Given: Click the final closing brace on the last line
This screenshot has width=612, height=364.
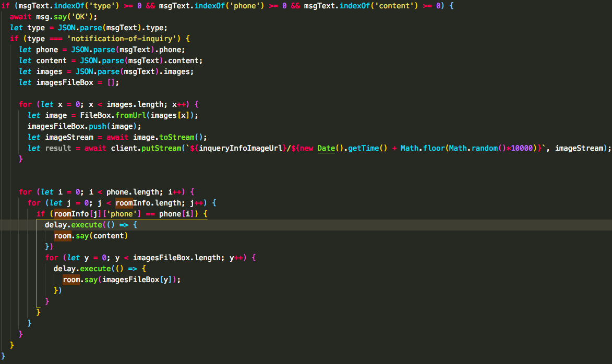Looking at the screenshot, I should pyautogui.click(x=3, y=356).
